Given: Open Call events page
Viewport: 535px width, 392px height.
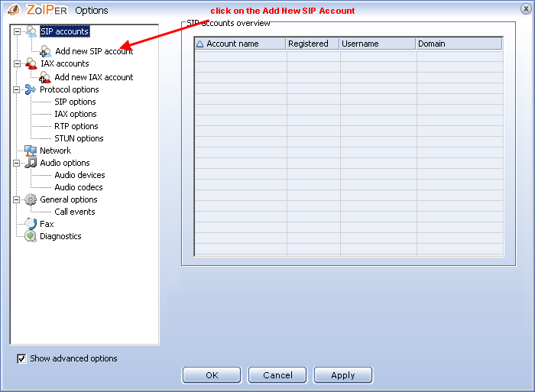Looking at the screenshot, I should (x=75, y=212).
